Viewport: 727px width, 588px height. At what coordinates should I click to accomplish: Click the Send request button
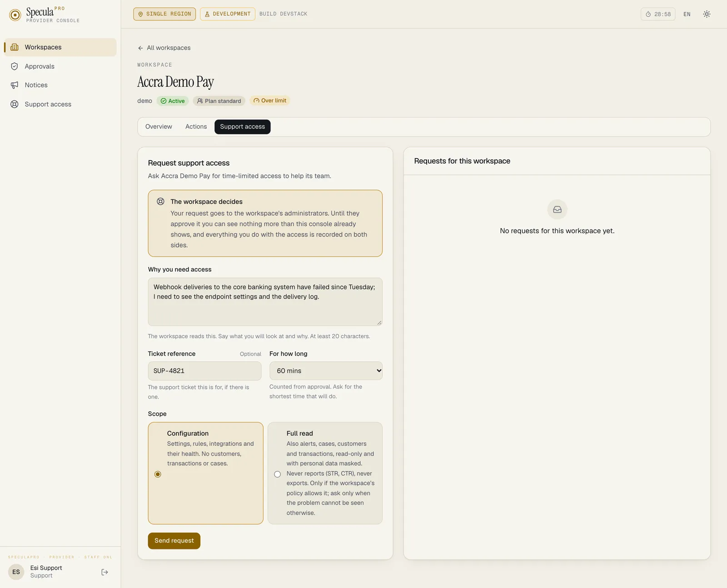(x=174, y=541)
